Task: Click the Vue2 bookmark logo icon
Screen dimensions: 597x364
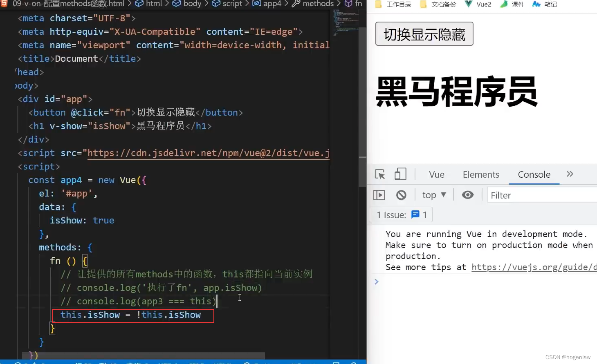Action: click(469, 4)
